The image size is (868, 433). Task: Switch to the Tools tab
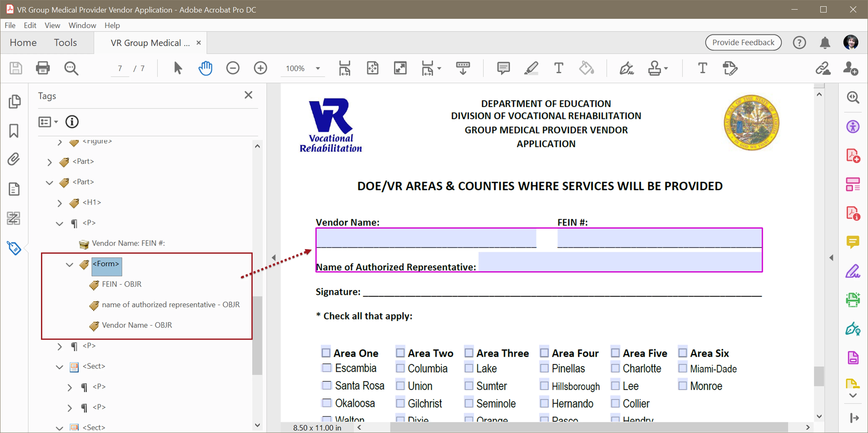(x=65, y=43)
